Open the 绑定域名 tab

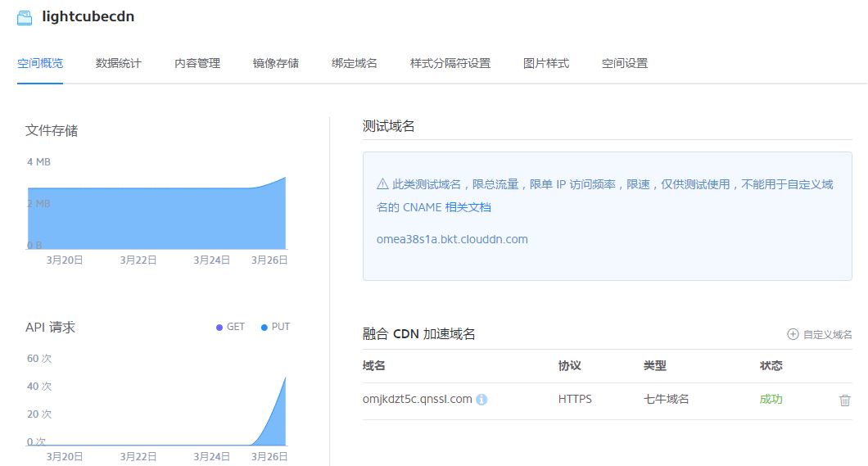click(x=355, y=63)
